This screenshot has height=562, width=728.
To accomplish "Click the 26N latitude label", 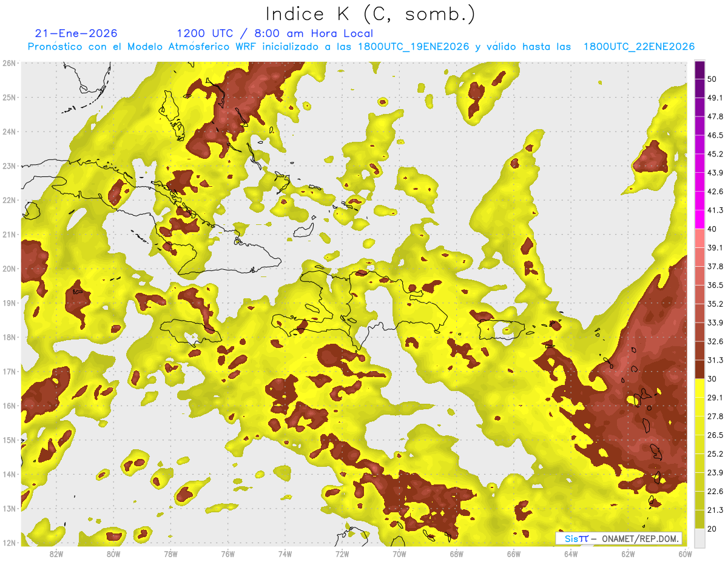I will coord(9,63).
